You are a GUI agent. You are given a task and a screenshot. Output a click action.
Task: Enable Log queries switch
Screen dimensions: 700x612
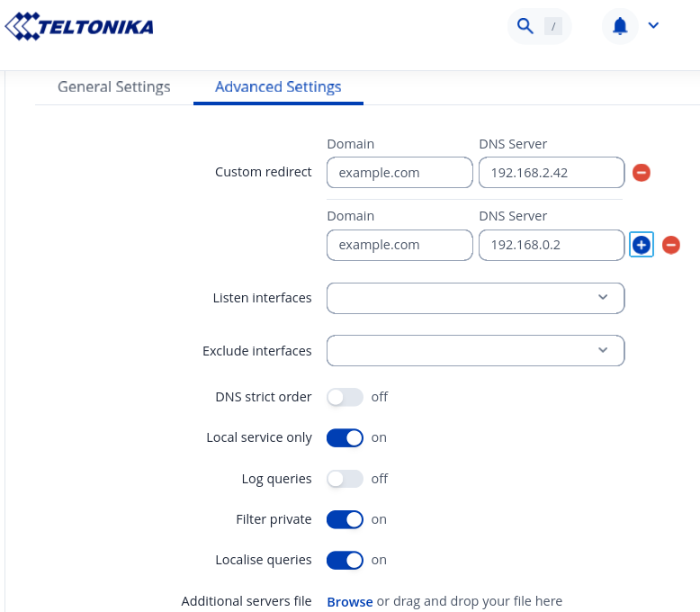(x=345, y=479)
